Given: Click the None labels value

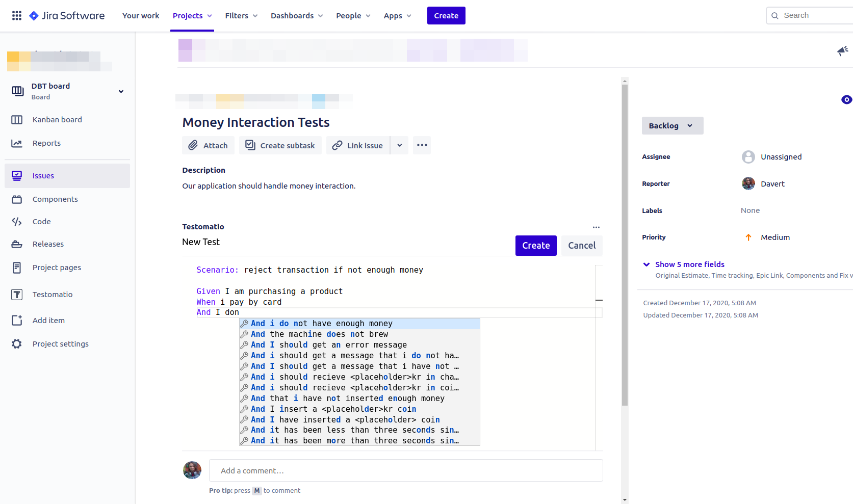Looking at the screenshot, I should pos(750,210).
